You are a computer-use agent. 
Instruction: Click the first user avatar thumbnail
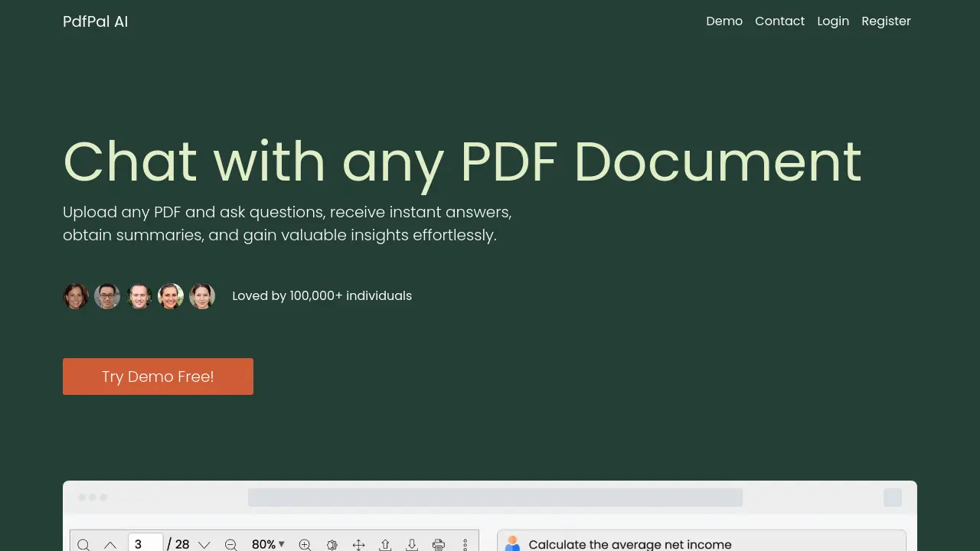76,296
